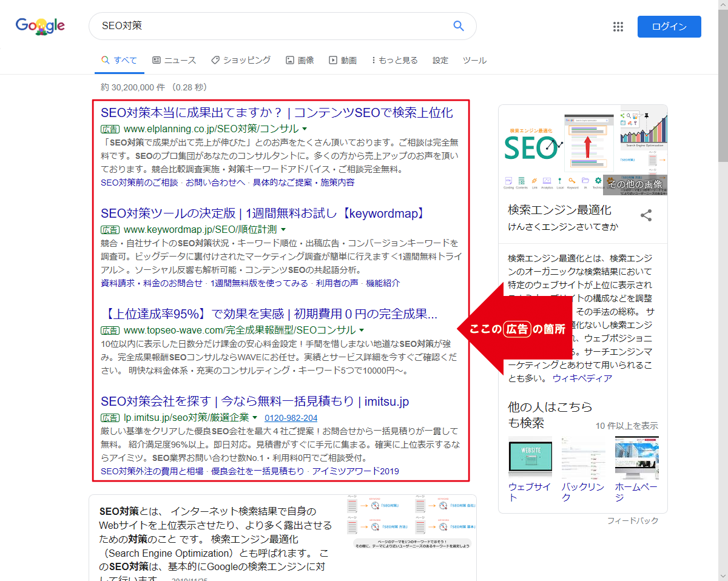Click the お問い合わせへ sitelink
Screen dimensions: 728x581
(215, 183)
